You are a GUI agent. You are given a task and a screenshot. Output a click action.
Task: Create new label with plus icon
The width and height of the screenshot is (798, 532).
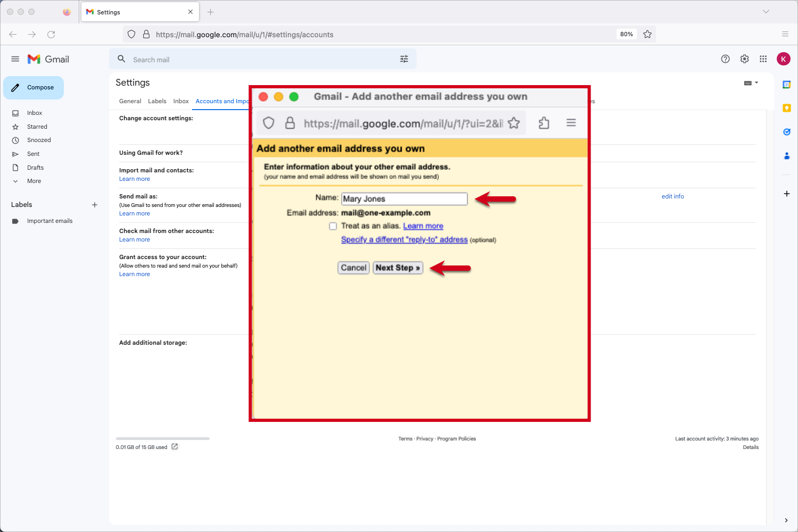click(95, 205)
